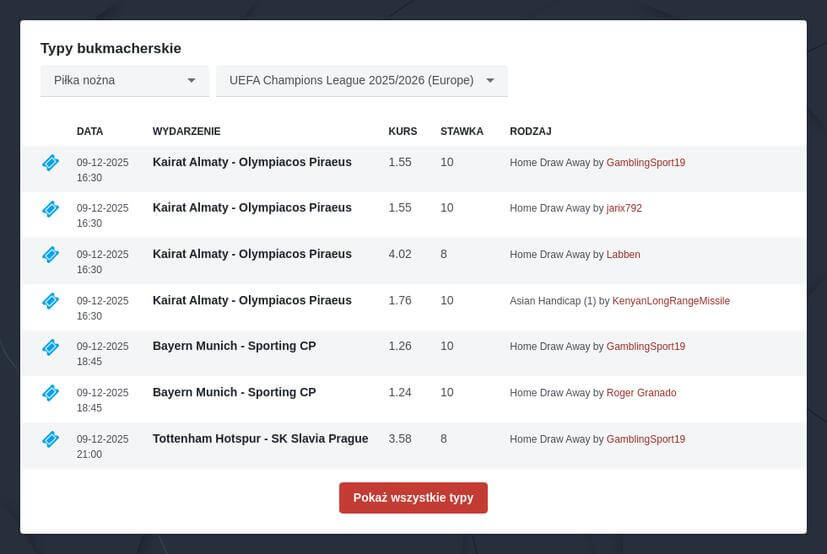This screenshot has height=554, width=827.
Task: Click ticket icon in Asian Handicap row
Action: (x=50, y=301)
